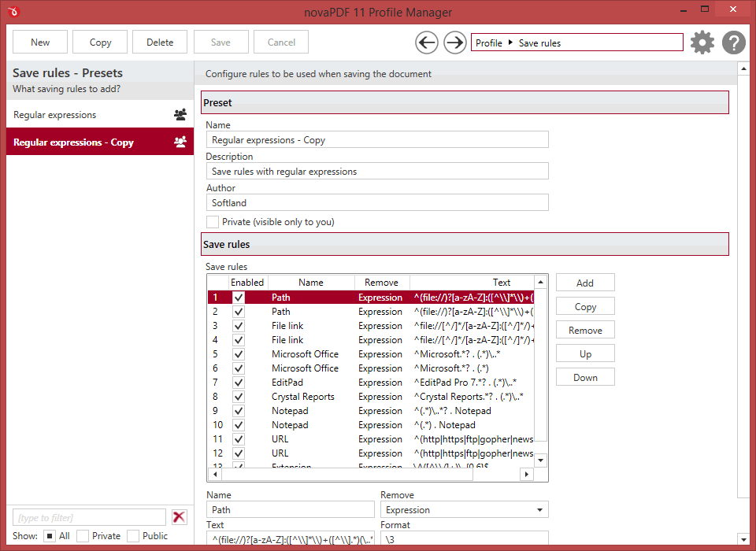The image size is (756, 551).
Task: Click the rule Text input field
Action: pyautogui.click(x=291, y=538)
